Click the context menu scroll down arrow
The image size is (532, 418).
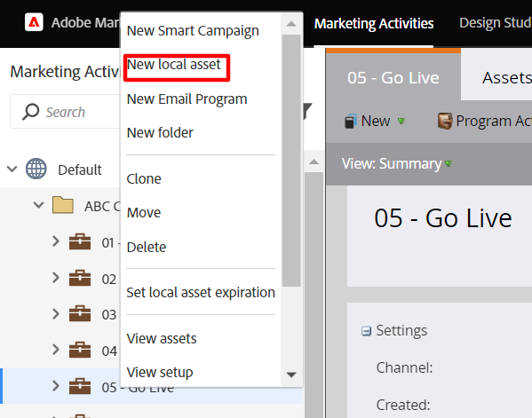point(291,375)
